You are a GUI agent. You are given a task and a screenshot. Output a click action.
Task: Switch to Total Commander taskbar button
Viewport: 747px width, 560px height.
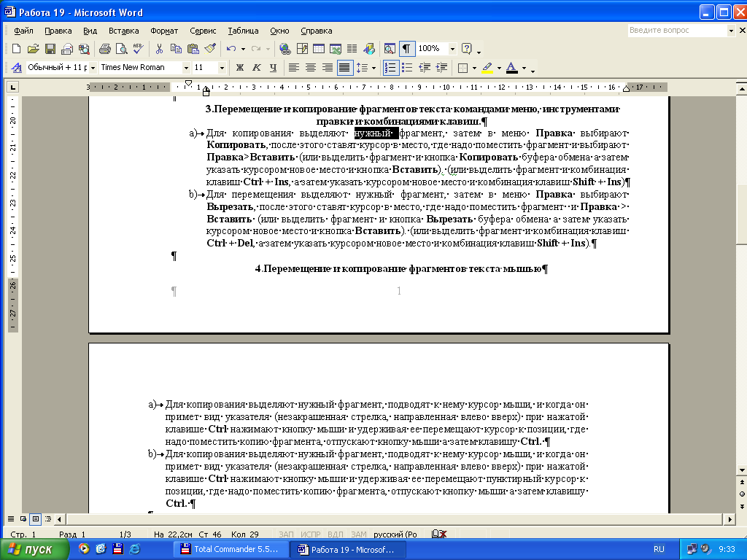pos(231,549)
